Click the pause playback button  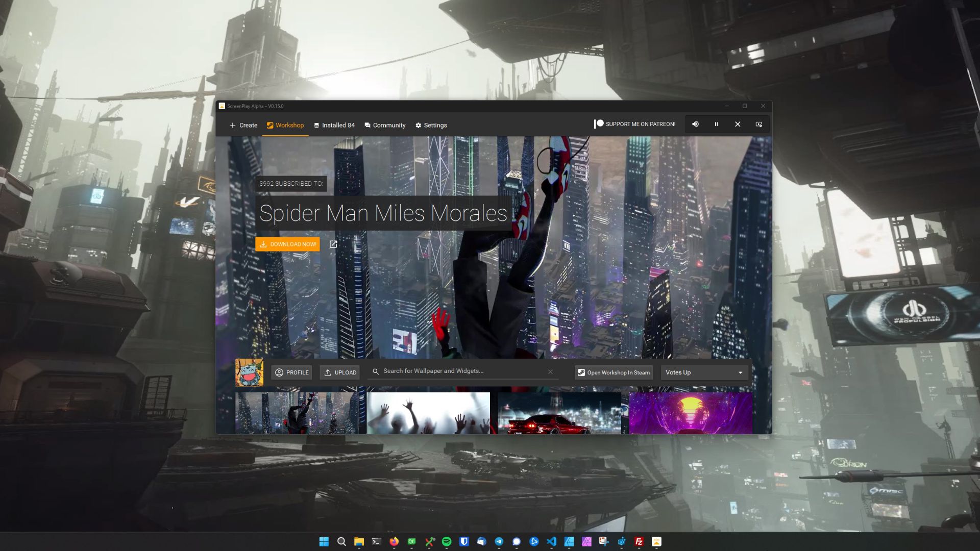716,124
